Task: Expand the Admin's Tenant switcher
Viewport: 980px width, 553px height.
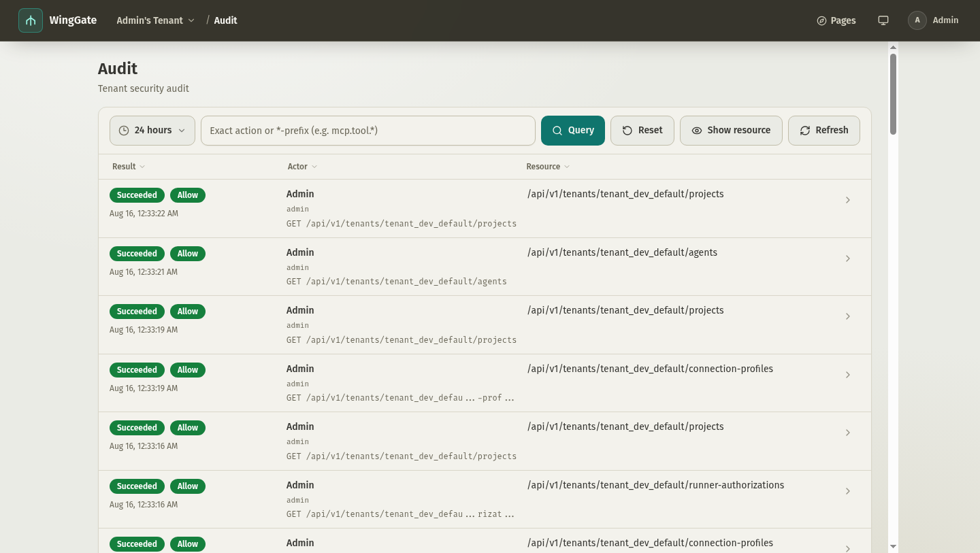Action: (156, 20)
